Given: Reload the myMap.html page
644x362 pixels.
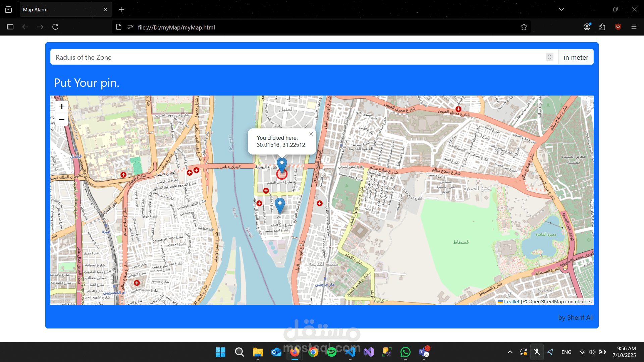Looking at the screenshot, I should (x=56, y=27).
